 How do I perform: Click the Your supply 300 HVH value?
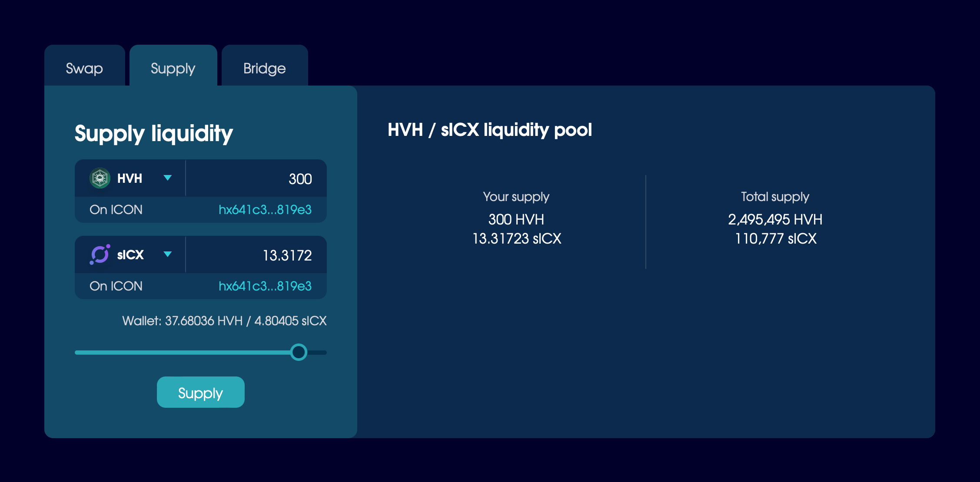point(516,219)
